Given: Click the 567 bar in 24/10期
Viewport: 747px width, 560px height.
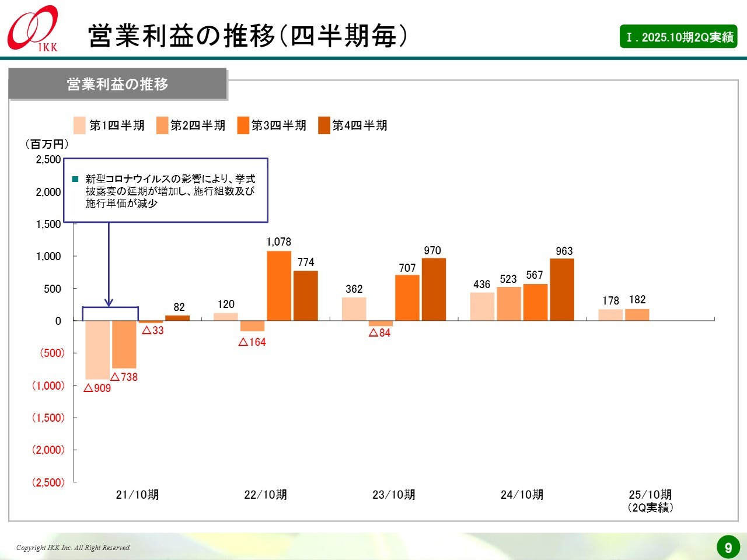Looking at the screenshot, I should click(x=536, y=303).
